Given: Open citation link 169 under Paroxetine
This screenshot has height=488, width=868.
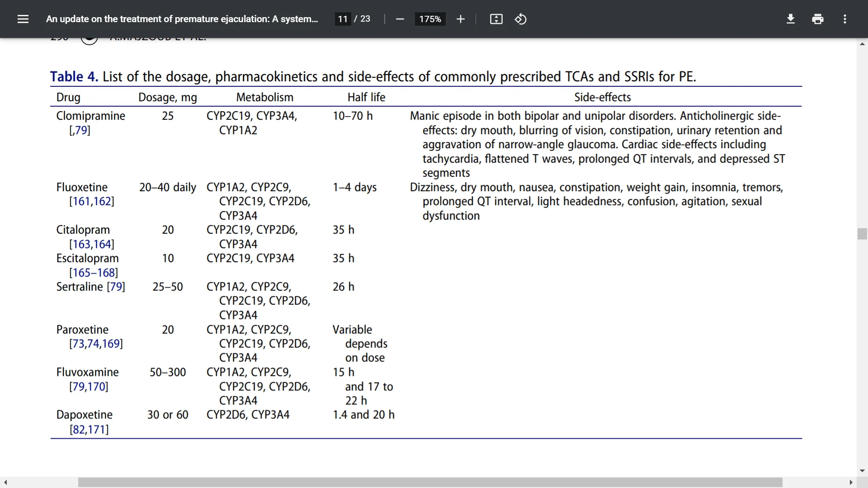Looking at the screenshot, I should (111, 344).
